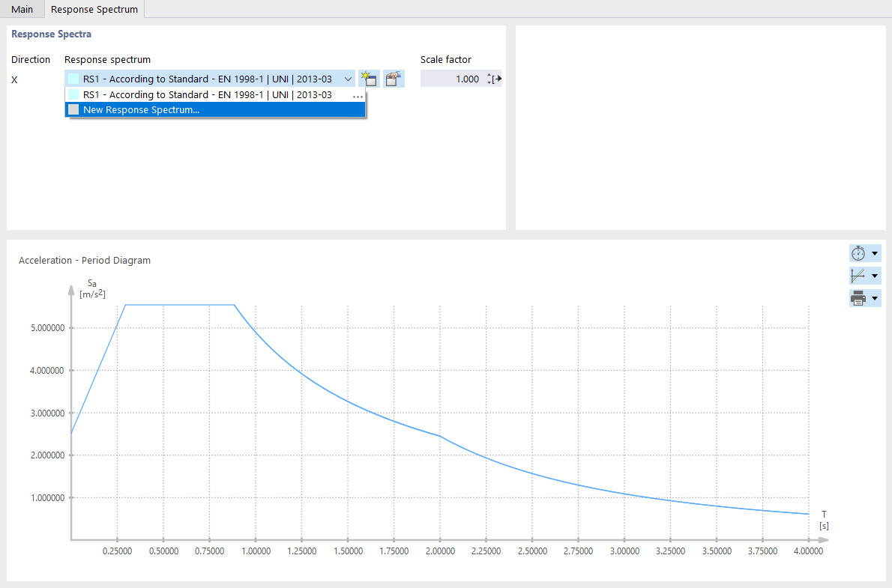This screenshot has width=892, height=588.
Task: Click the Scale factor column label
Action: [x=446, y=60]
